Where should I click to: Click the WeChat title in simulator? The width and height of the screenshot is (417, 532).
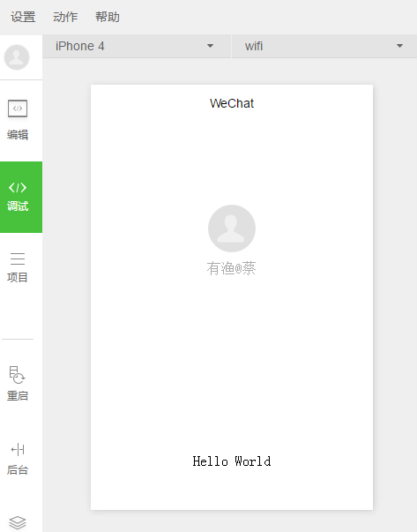click(x=232, y=103)
